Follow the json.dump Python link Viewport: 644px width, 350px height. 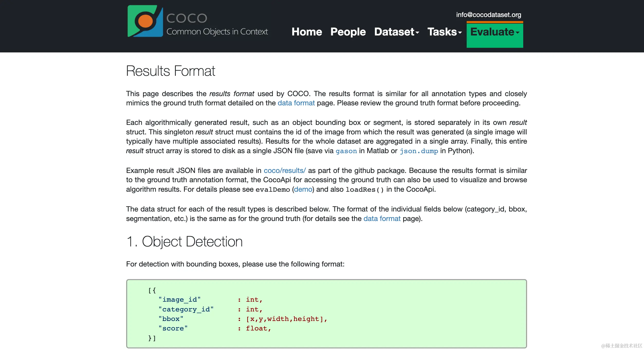point(419,151)
